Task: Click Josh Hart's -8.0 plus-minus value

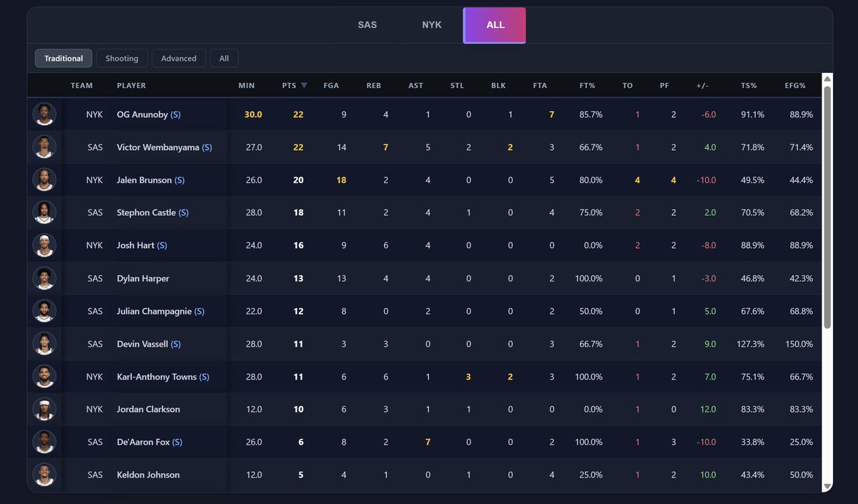Action: [x=707, y=245]
